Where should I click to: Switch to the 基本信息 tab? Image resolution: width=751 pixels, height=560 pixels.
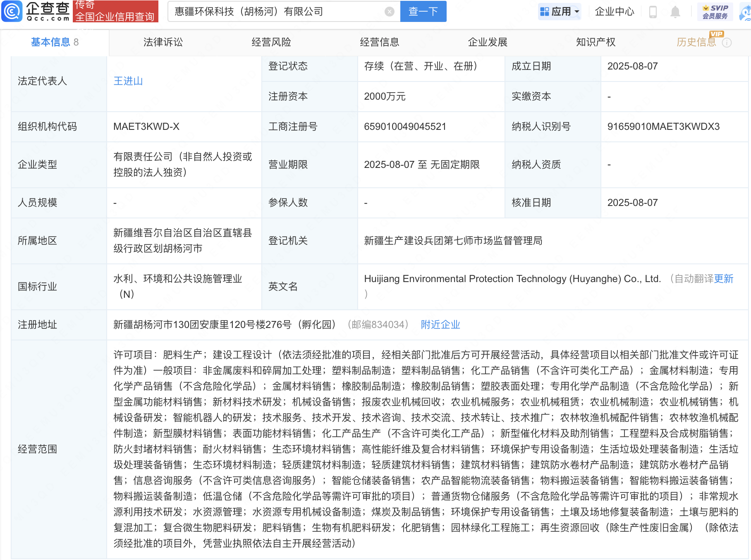click(55, 42)
